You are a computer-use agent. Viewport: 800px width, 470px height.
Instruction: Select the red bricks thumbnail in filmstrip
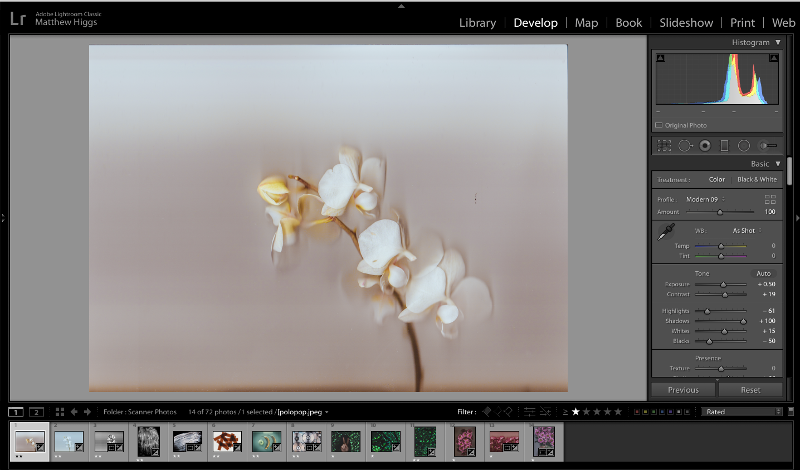[x=227, y=440]
